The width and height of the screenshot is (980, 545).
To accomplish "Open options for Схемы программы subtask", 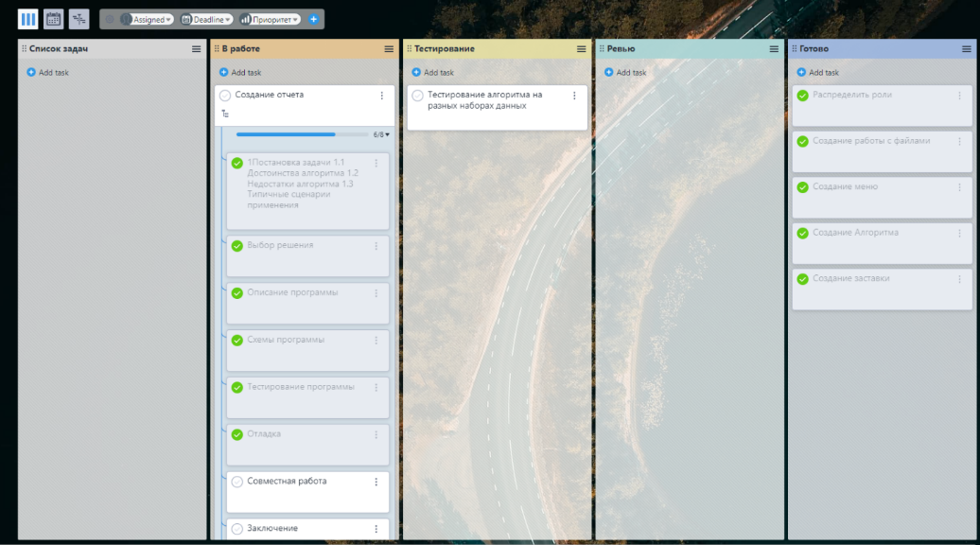I will (376, 341).
